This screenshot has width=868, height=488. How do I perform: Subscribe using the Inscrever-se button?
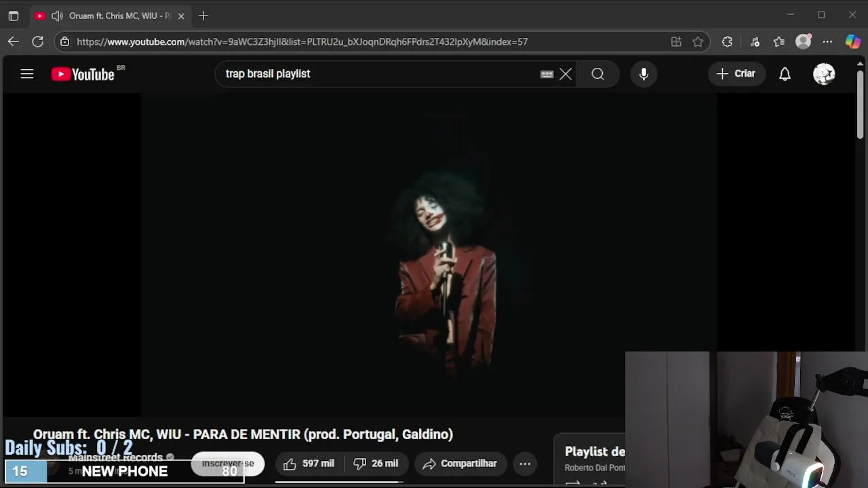coord(228,464)
